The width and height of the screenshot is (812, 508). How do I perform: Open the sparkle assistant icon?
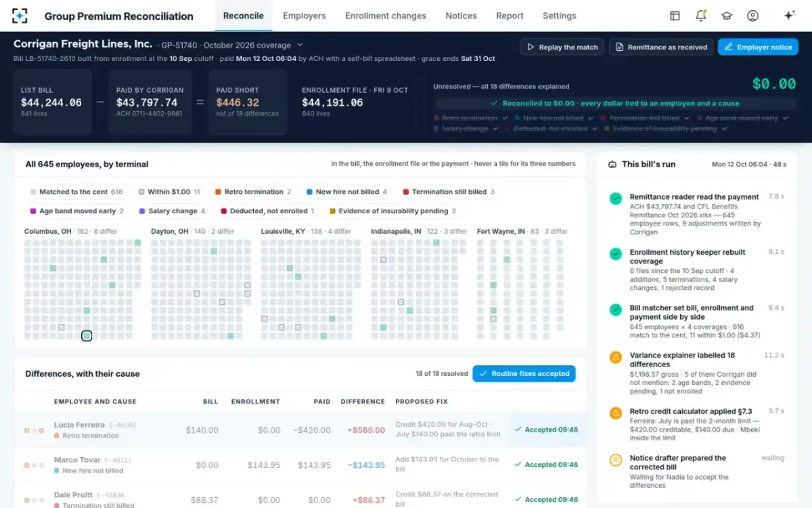(789, 16)
